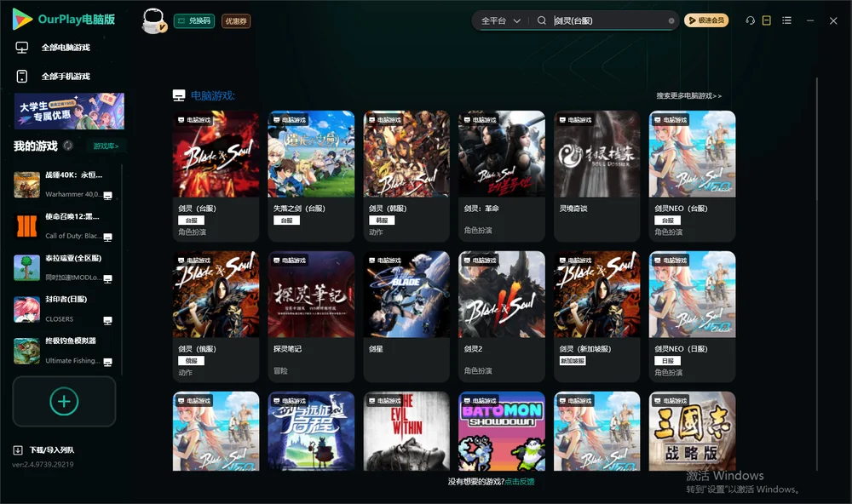The height and width of the screenshot is (504, 852).
Task: Add a game with the plus button
Action: (64, 401)
